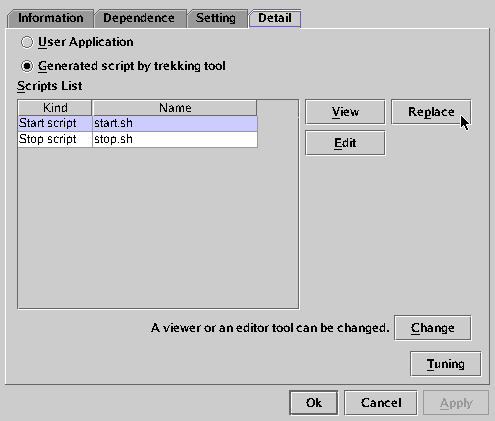Select the Detail tab
The width and height of the screenshot is (495, 421).
(x=275, y=18)
